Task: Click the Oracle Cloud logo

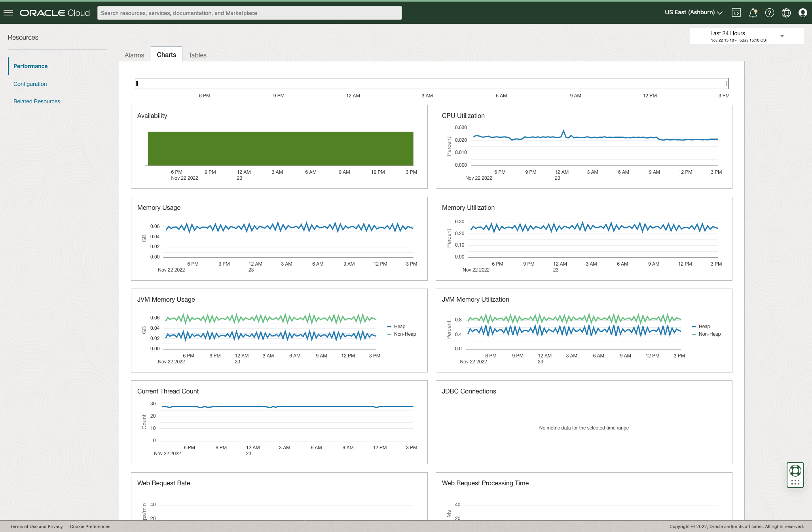Action: coord(55,13)
